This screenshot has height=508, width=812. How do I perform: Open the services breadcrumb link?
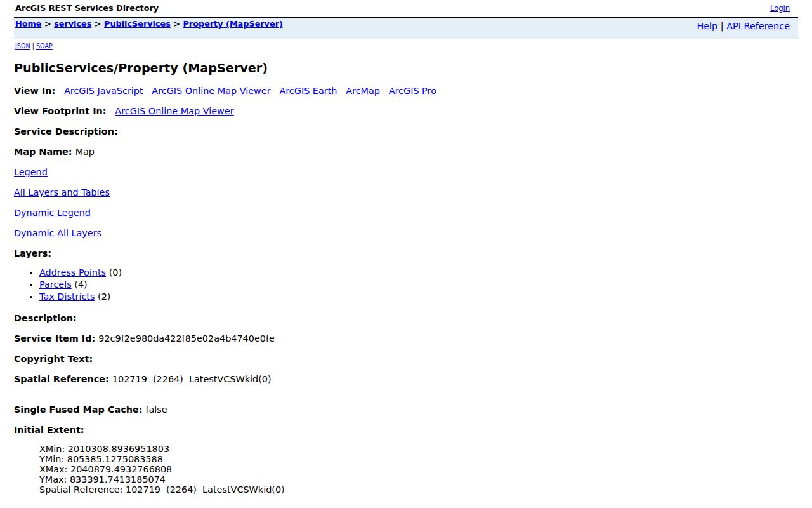click(x=73, y=24)
